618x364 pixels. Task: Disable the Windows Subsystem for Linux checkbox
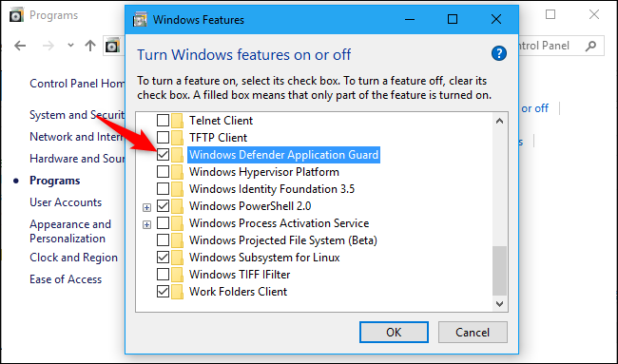point(163,258)
